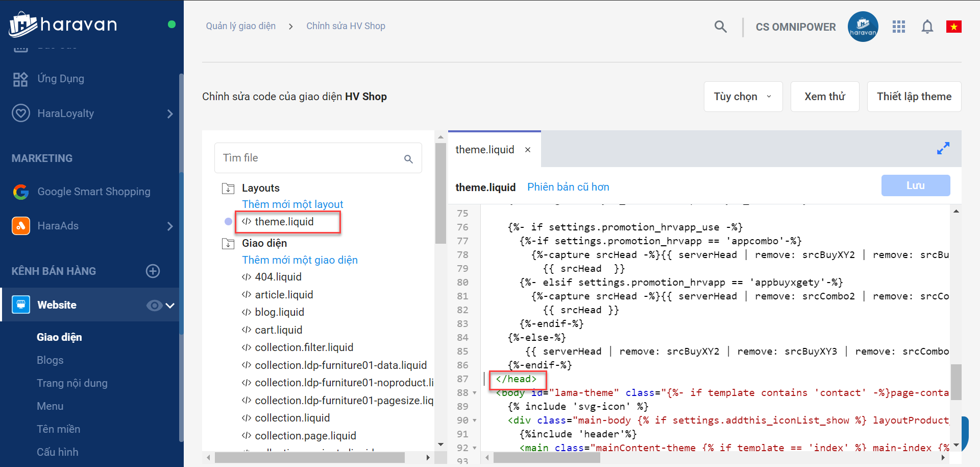Close the theme.liquid tab
This screenshot has height=467, width=980.
pos(528,150)
